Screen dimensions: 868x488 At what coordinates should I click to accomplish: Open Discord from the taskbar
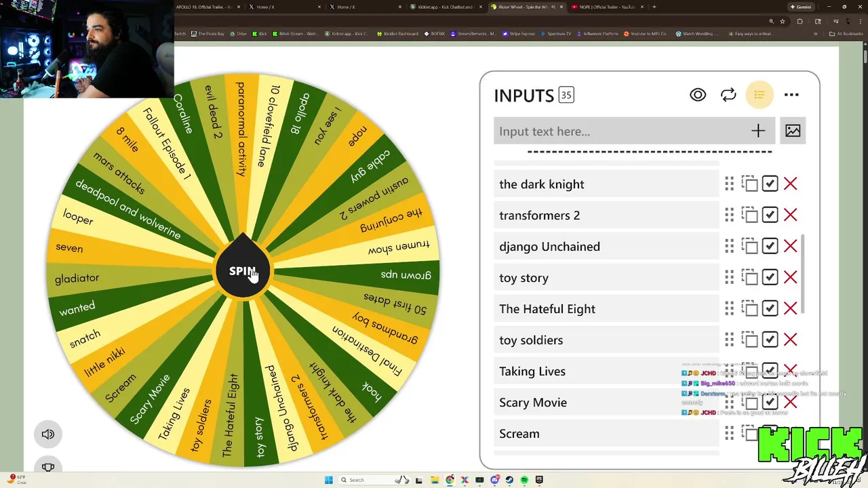coord(495,480)
